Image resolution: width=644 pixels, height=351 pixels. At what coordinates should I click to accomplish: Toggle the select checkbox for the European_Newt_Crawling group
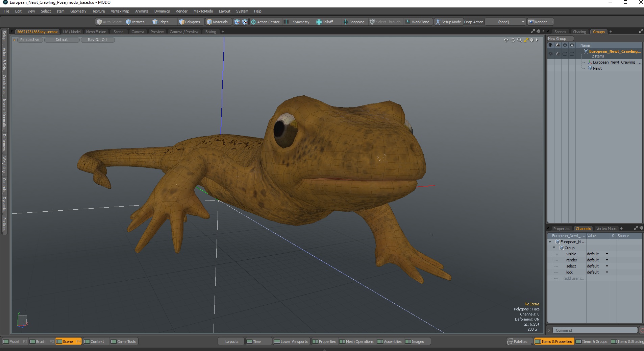point(565,54)
